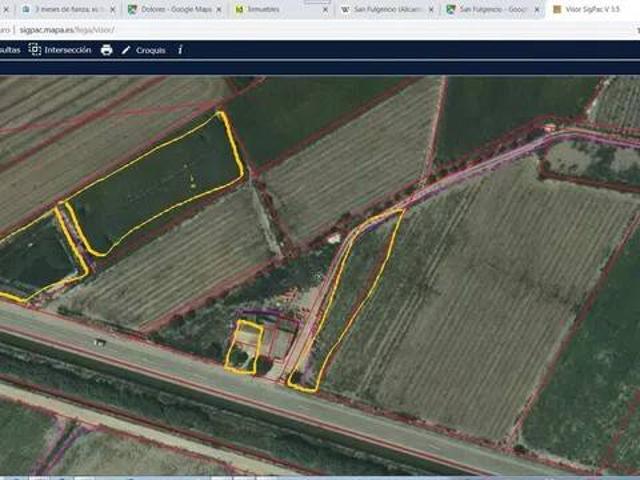Close the San Fulgencio Google Maps tab

pos(537,9)
